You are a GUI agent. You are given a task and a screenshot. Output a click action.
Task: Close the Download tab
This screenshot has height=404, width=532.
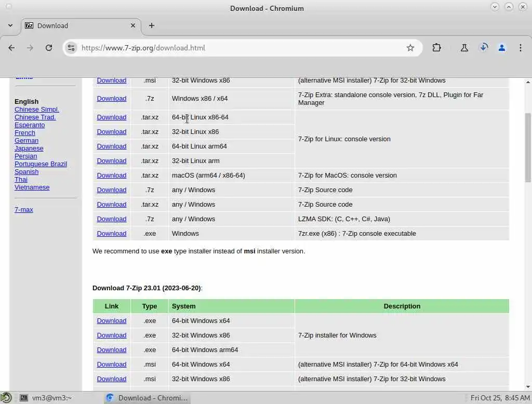[x=133, y=25]
